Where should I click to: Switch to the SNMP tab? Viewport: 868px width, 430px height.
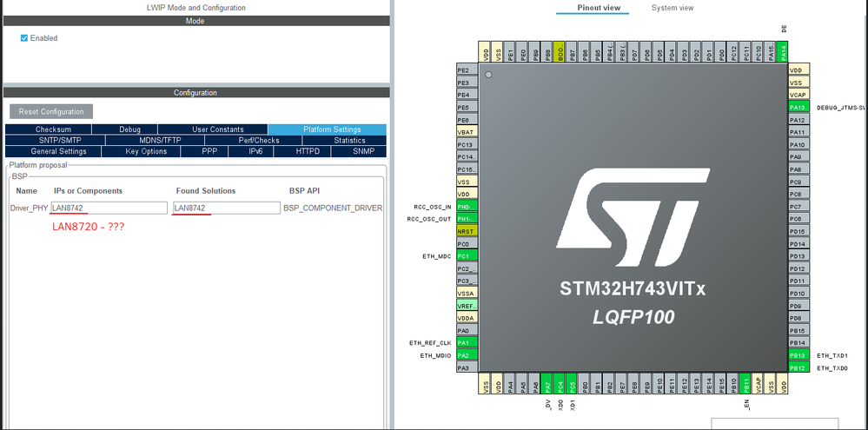(x=359, y=151)
